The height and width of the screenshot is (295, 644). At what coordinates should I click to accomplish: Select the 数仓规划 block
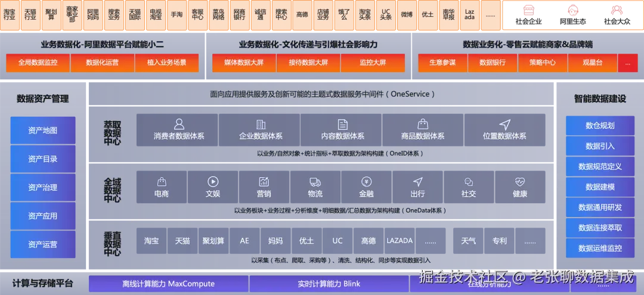600,126
